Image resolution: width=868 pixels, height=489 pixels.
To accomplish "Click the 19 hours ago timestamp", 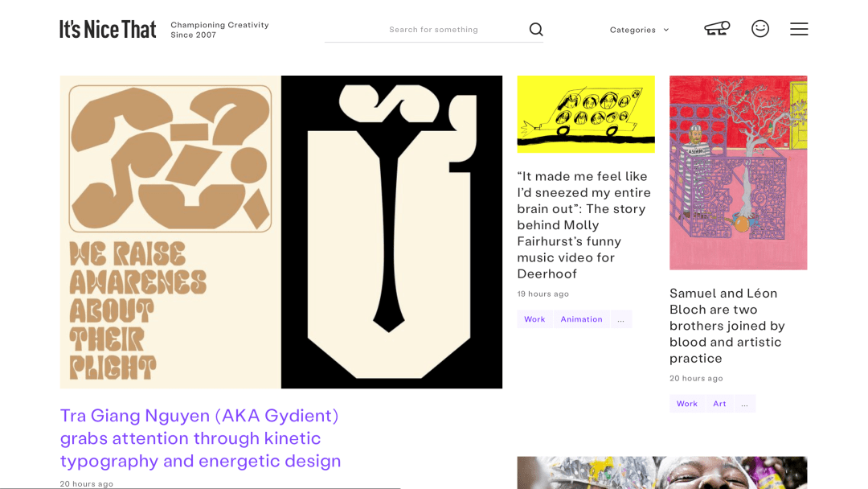I will pyautogui.click(x=543, y=294).
